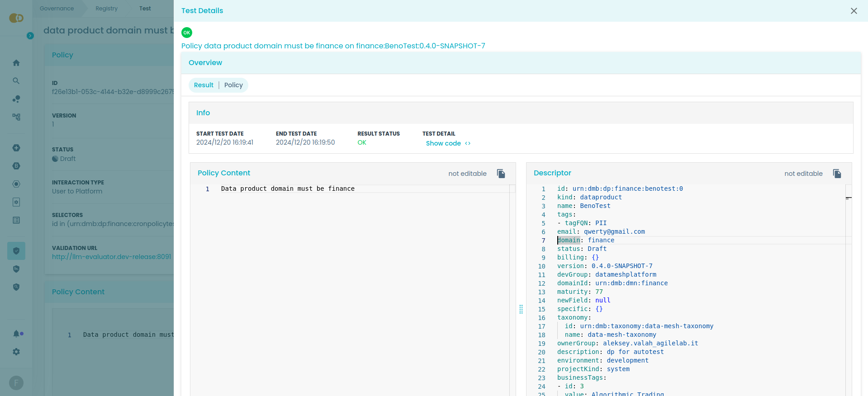Click the highlighted shield governance icon
The image size is (868, 396).
coord(16,251)
